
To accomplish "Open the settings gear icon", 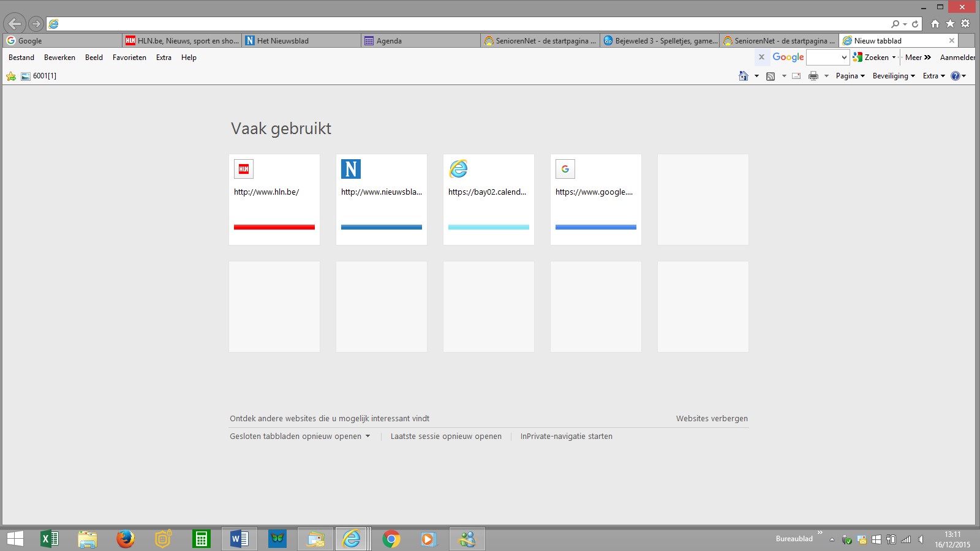I will pos(965,23).
